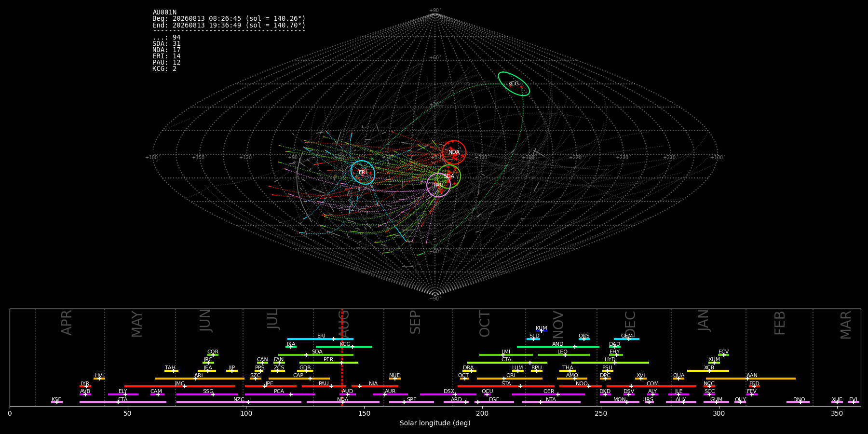Select the cyan ERI shower bar
This screenshot has height=434, width=868.
(320, 339)
